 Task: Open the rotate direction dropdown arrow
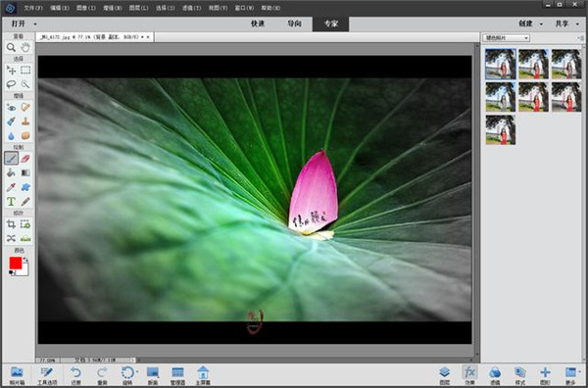(137, 372)
